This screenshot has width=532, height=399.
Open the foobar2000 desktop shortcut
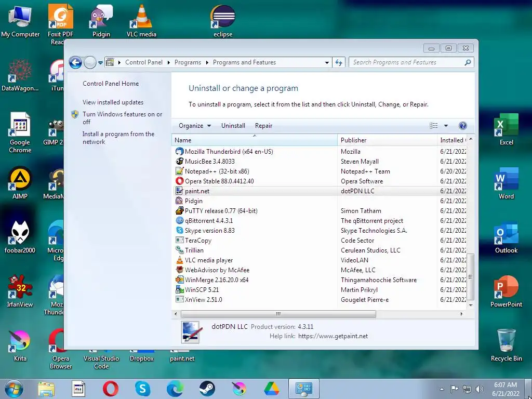pyautogui.click(x=20, y=237)
